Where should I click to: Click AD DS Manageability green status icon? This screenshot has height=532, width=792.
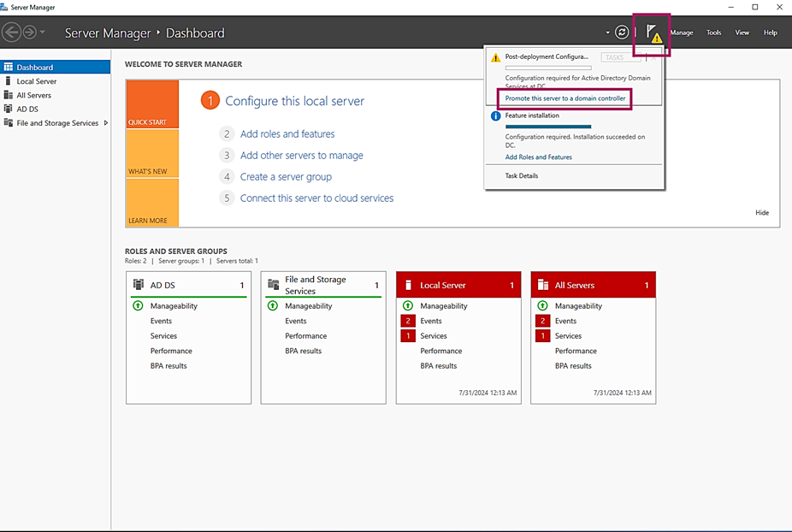tap(139, 306)
